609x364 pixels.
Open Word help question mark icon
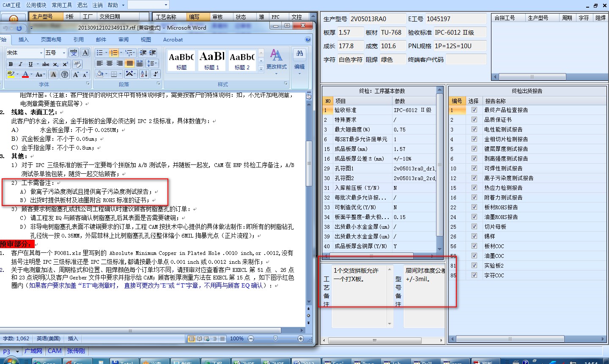pyautogui.click(x=308, y=39)
